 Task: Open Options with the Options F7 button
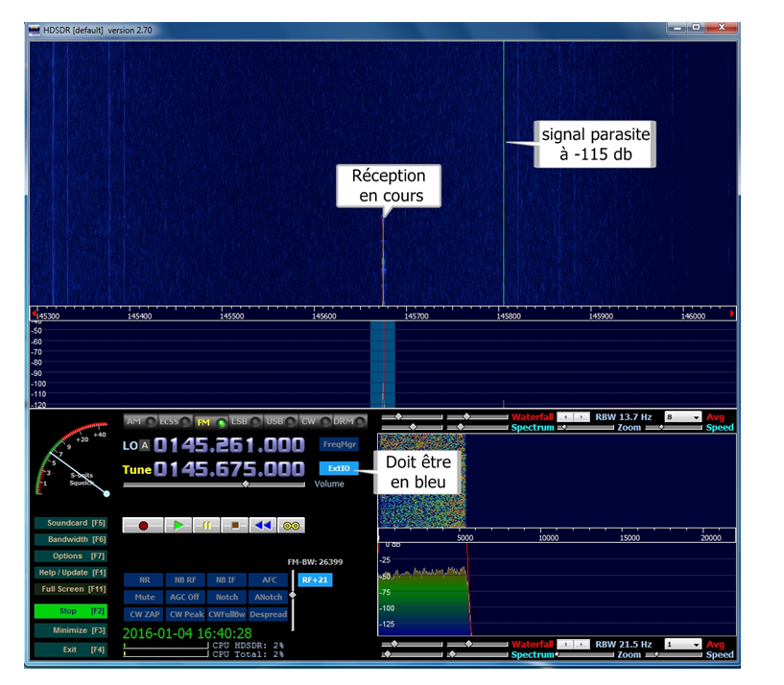click(72, 555)
